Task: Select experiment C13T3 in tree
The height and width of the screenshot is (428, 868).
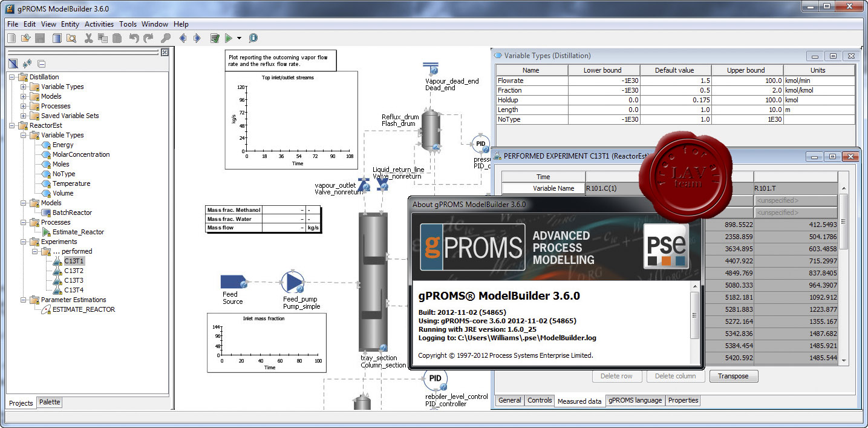Action: tap(74, 280)
